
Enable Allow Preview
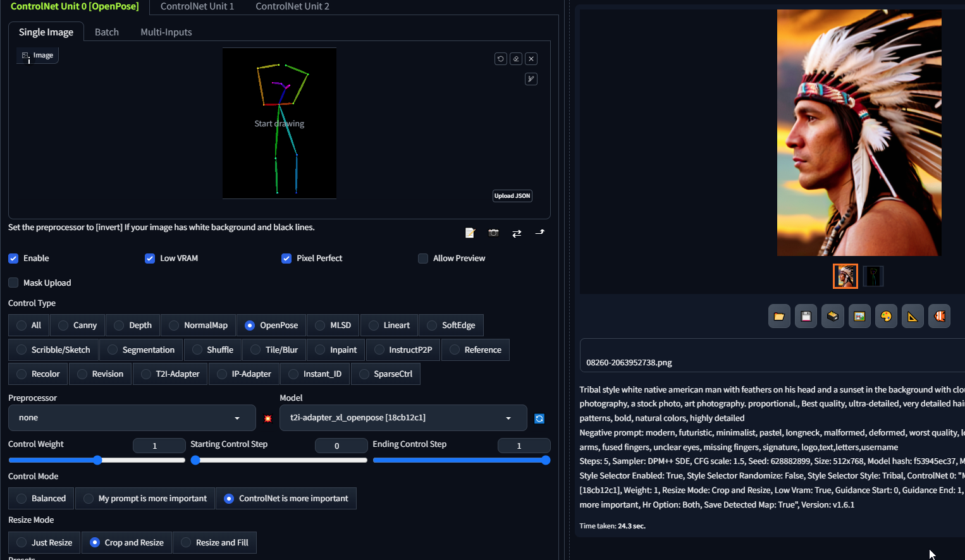(422, 258)
